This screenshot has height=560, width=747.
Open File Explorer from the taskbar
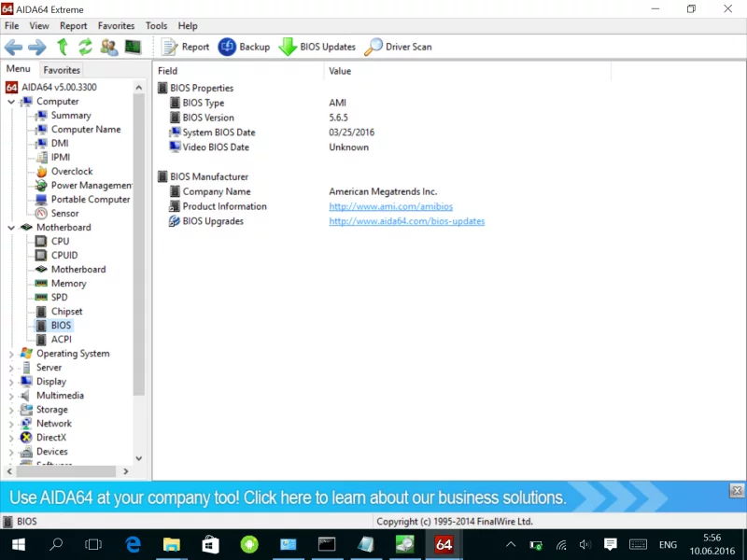172,544
